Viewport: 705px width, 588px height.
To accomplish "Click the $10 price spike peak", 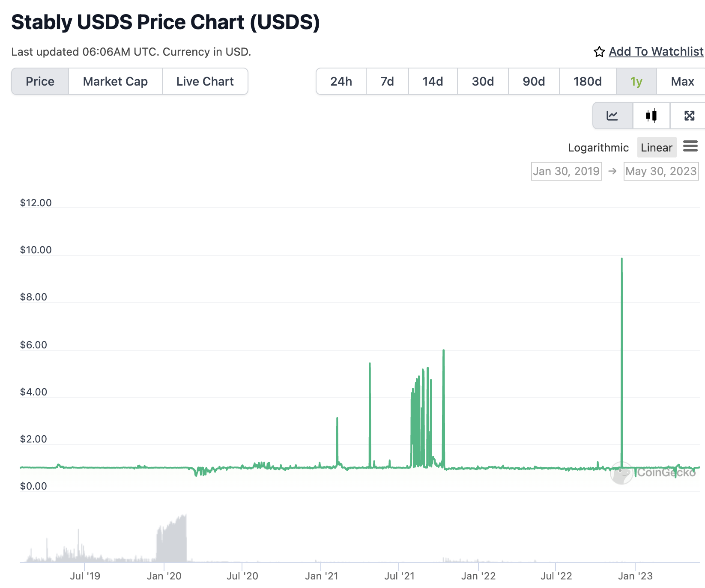I will [621, 259].
